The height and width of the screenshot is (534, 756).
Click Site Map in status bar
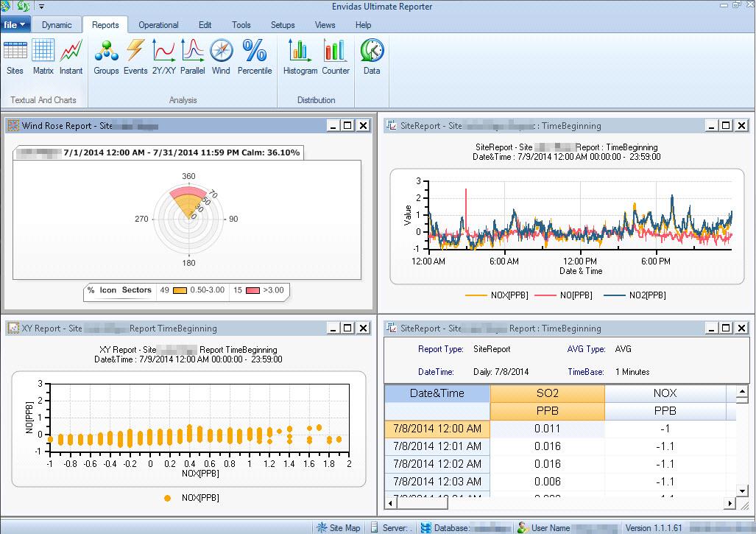[x=339, y=527]
